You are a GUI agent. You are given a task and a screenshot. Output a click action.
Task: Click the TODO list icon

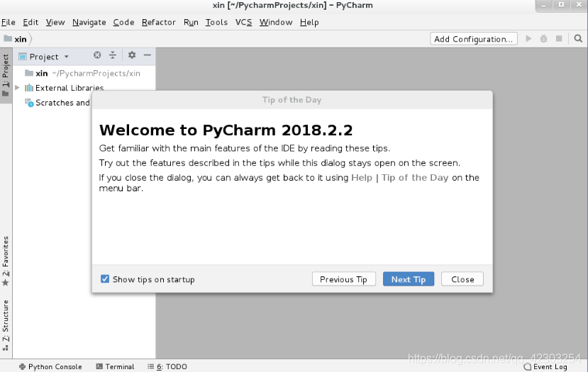(151, 366)
